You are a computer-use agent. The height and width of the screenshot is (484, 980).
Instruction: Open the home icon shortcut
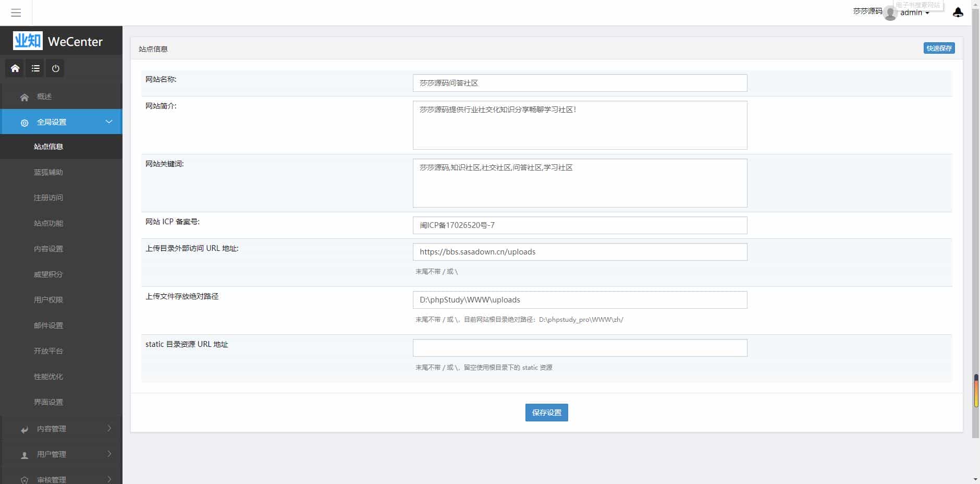click(x=15, y=68)
